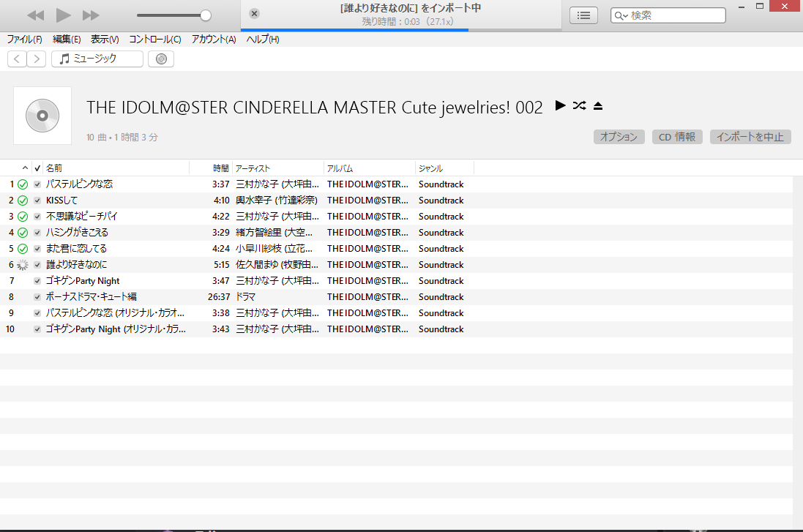Screen dimensions: 803x532
Task: Click 5:15 duration of 誰より好きなのに
Action: pos(222,265)
